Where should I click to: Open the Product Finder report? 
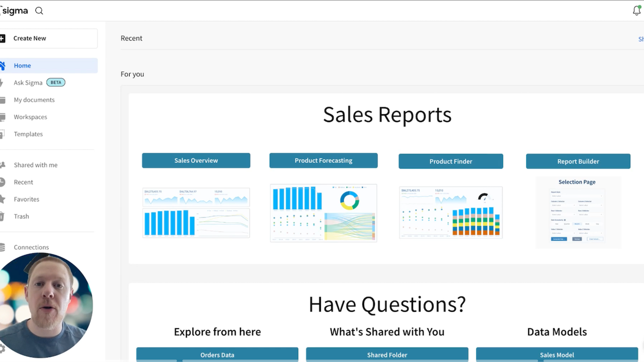451,161
